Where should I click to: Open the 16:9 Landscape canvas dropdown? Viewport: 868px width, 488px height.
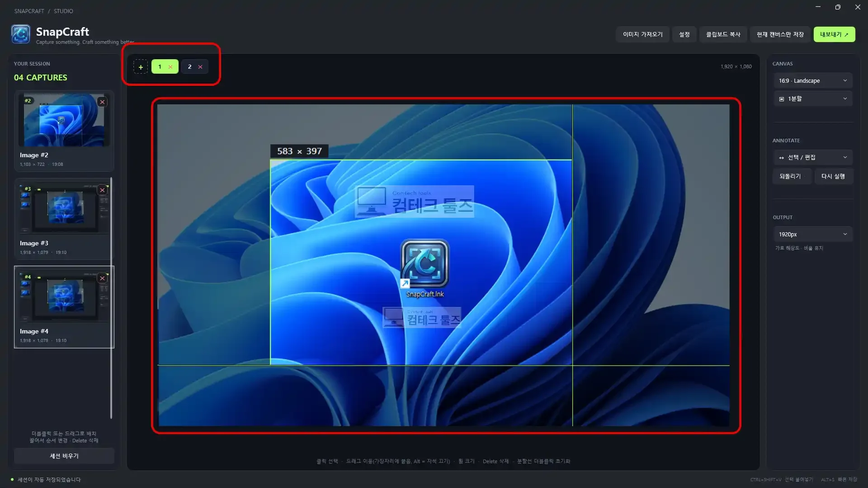pyautogui.click(x=813, y=81)
